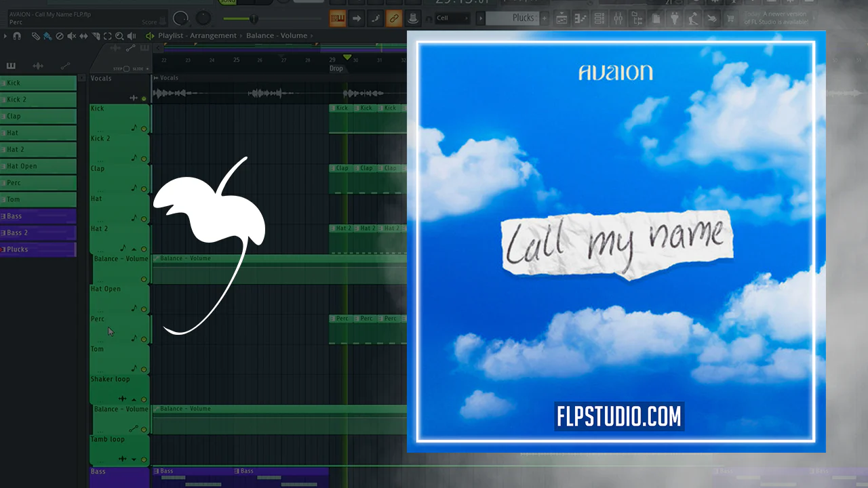Toggle typing keyboard to piano button

point(338,18)
